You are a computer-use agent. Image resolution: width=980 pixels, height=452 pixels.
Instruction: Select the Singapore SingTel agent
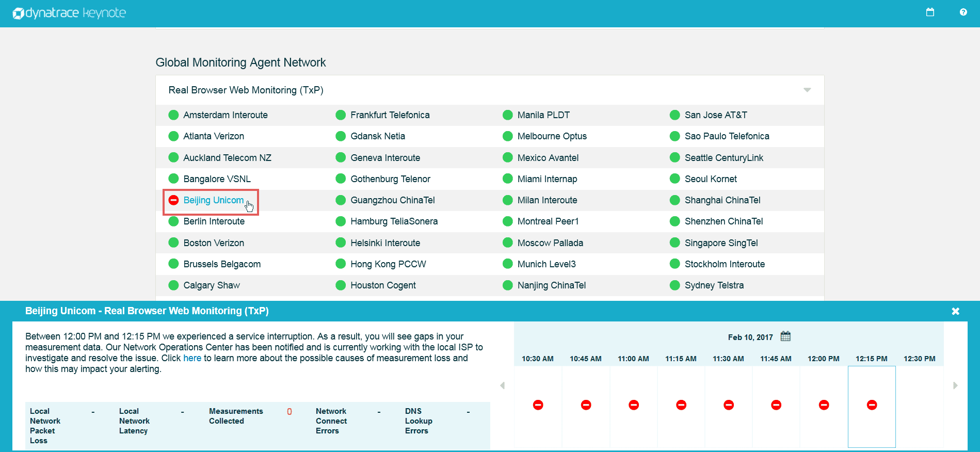coord(721,243)
